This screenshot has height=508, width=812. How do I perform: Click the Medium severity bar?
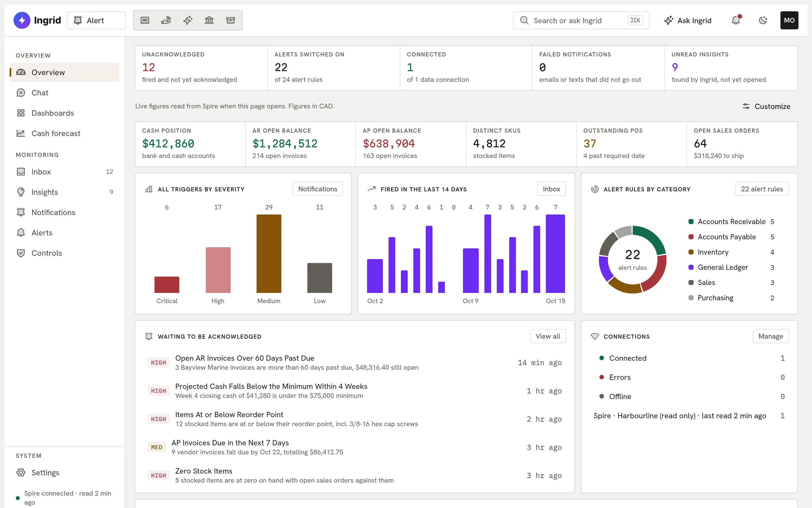(x=269, y=254)
